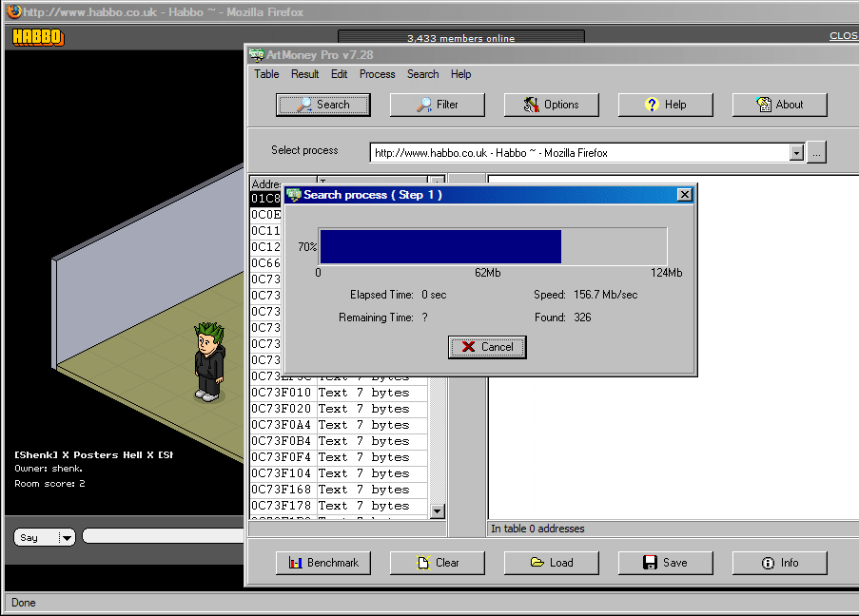Open the Help menu in the menu bar

[x=460, y=74]
